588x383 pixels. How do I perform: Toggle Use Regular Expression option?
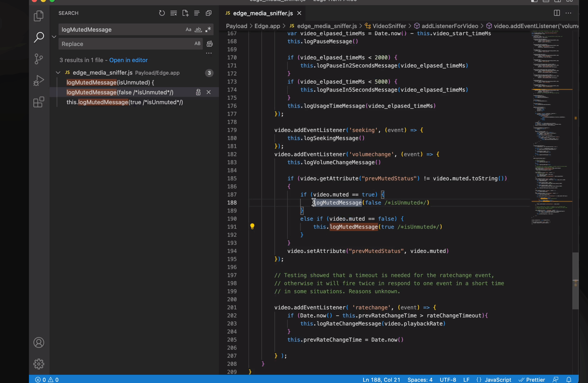[208, 30]
